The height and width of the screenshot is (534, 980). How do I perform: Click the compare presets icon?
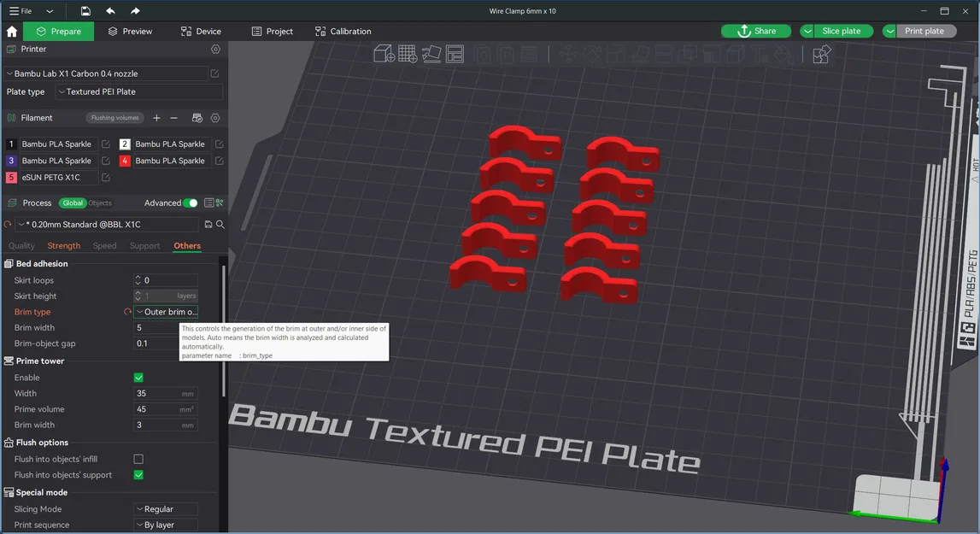(x=220, y=202)
